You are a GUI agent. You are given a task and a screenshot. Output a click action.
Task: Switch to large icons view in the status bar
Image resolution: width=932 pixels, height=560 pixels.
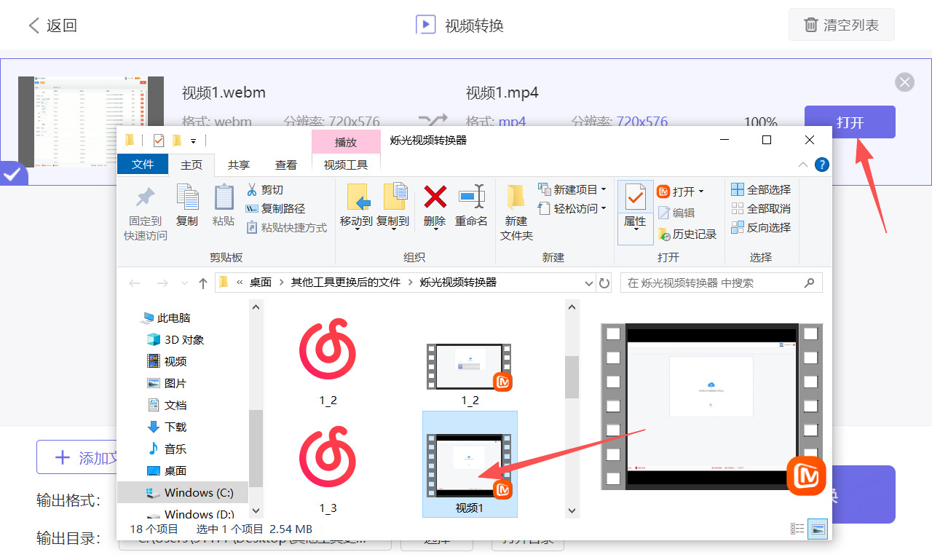tap(818, 529)
